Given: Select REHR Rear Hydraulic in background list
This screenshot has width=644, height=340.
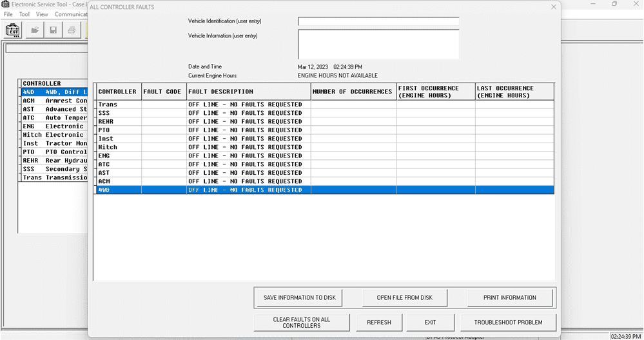Looking at the screenshot, I should pos(54,161).
